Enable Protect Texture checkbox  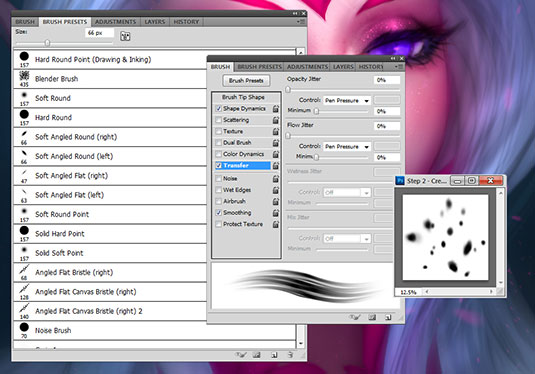click(219, 224)
